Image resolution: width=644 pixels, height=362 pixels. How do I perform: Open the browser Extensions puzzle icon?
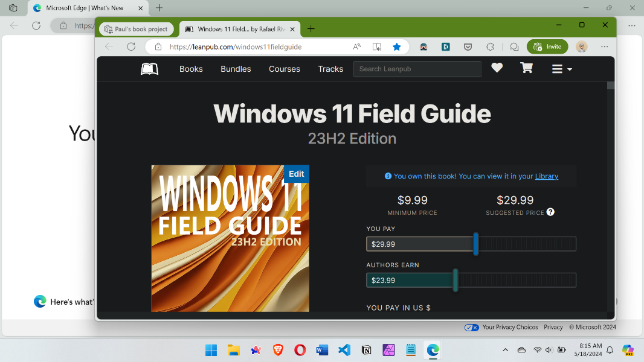click(491, 46)
